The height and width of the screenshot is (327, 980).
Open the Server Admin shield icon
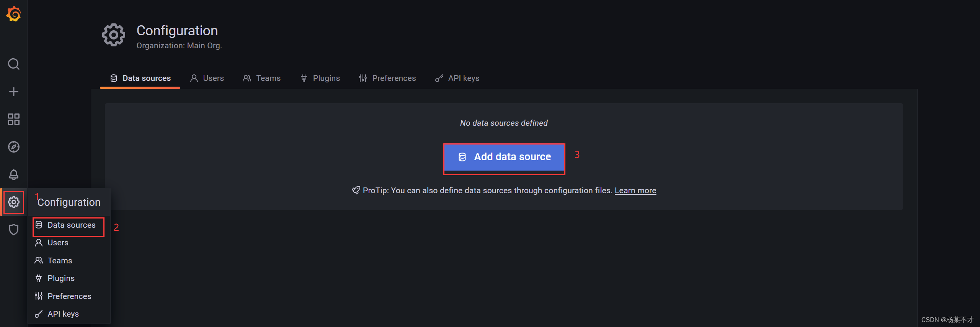click(14, 230)
